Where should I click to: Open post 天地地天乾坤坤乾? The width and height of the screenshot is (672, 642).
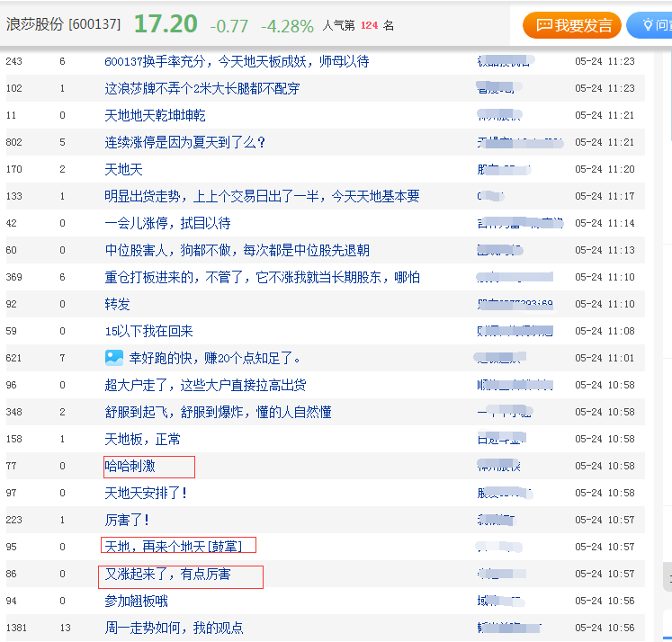[x=155, y=116]
